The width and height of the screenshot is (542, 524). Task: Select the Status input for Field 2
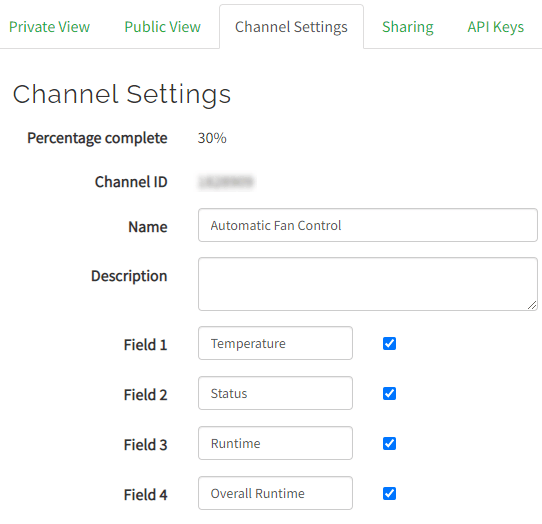[x=275, y=393]
